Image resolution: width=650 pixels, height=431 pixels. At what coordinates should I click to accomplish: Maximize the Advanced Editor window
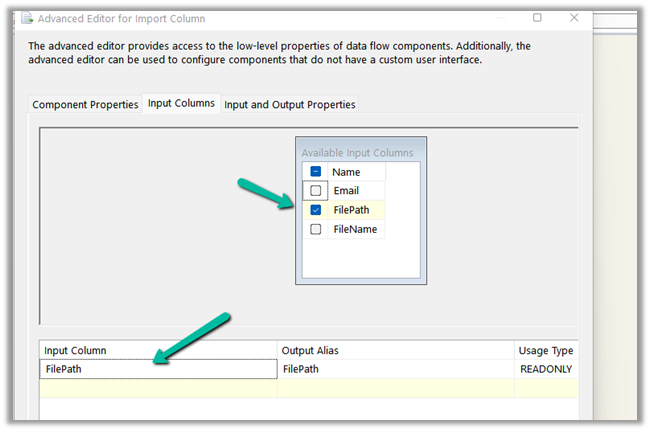[537, 17]
